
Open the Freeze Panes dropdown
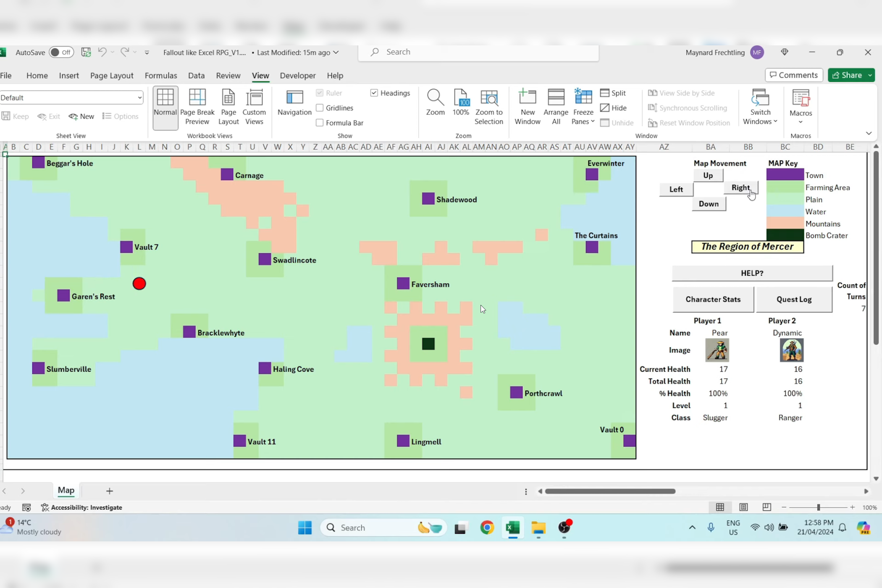click(x=583, y=107)
